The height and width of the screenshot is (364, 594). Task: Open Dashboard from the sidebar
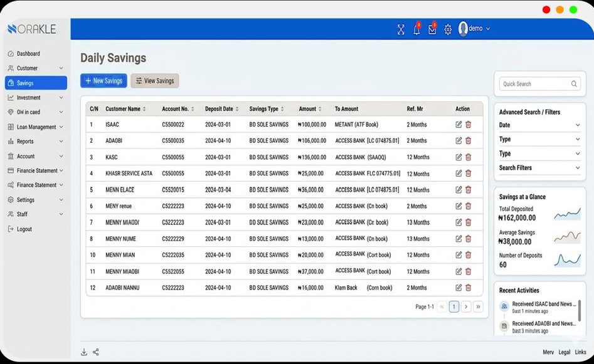click(28, 54)
